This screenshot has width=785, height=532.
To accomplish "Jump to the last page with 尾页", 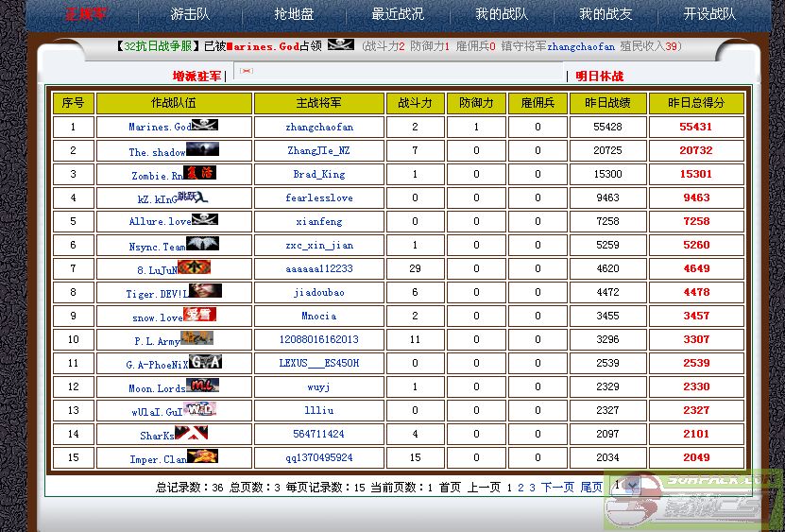I will point(591,488).
